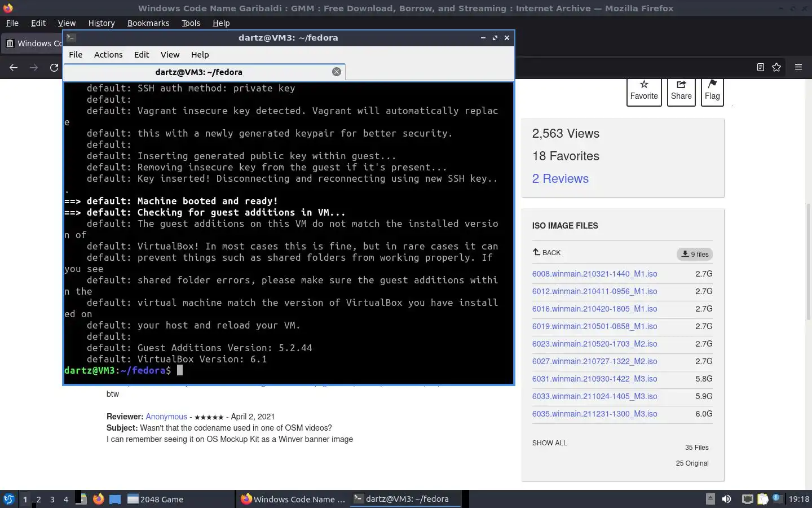The height and width of the screenshot is (508, 812).
Task: Select the Windows Code Name Firefox tab
Action: (33, 43)
